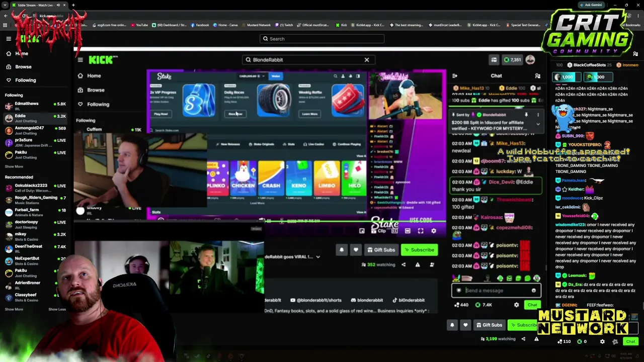Click the Ask Gemini button
This screenshot has height=362, width=644.
[591, 5]
